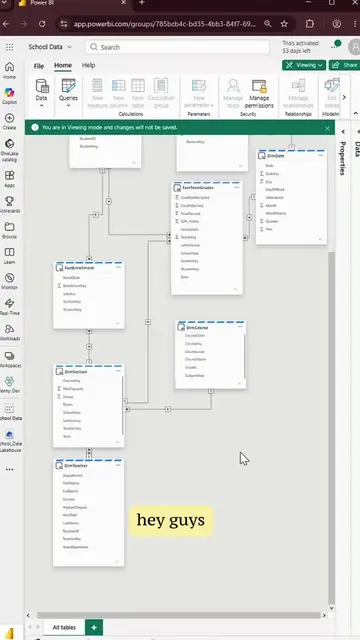Dismiss the Viewing mode banner

click(327, 128)
